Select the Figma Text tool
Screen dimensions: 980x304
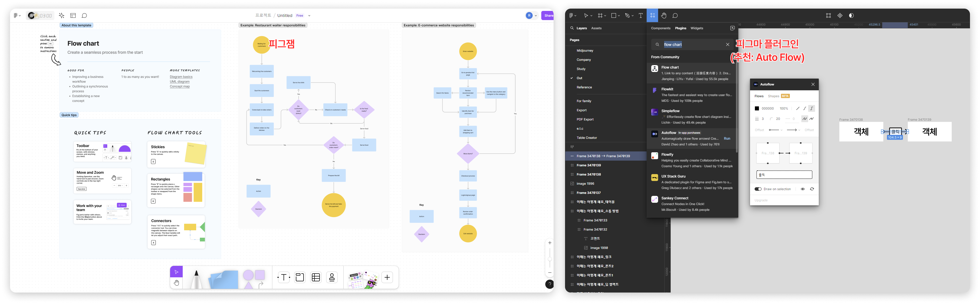[x=641, y=15]
